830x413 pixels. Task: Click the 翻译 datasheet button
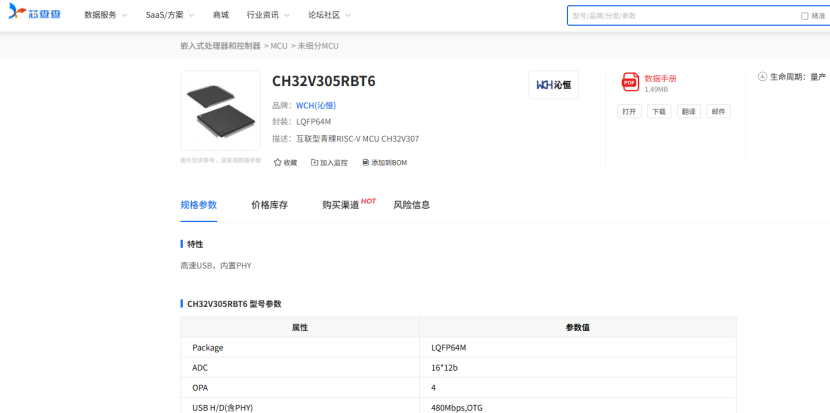(689, 111)
